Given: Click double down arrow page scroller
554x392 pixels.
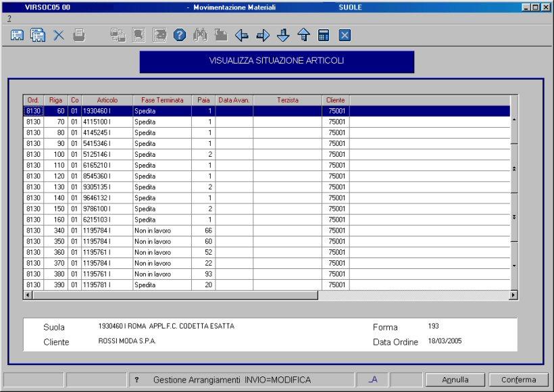Looking at the screenshot, I should pos(514,217).
